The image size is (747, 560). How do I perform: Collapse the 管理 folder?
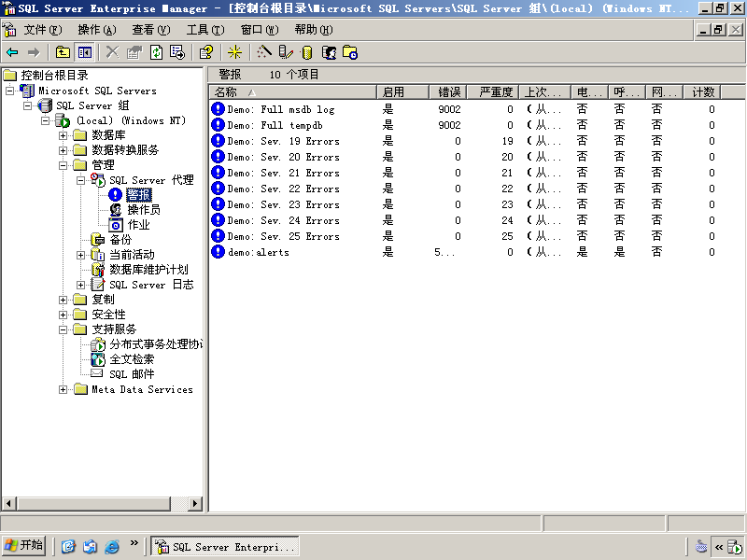coord(63,165)
